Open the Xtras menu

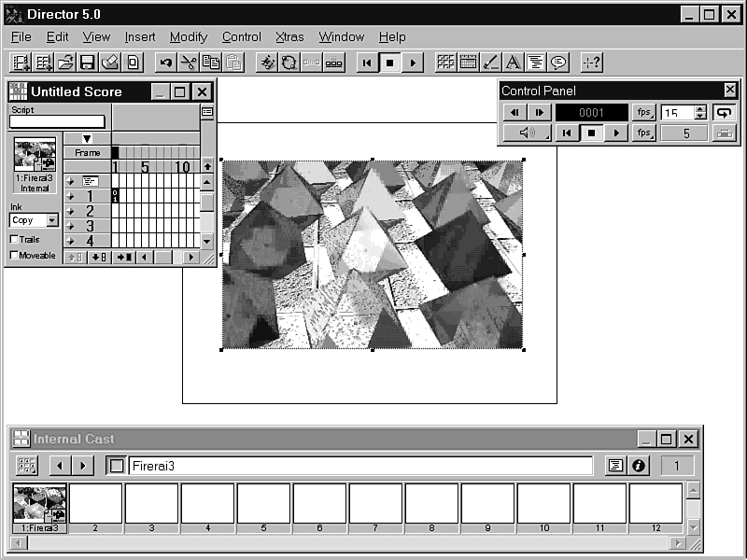[x=289, y=37]
